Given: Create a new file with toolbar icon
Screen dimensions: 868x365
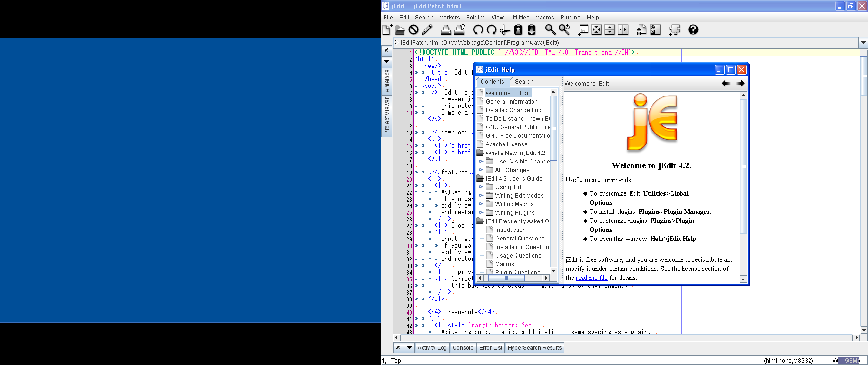Looking at the screenshot, I should coord(387,29).
